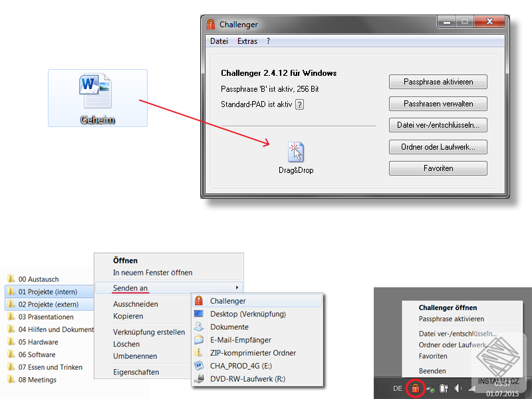Click Datei ver-/entschlüsseln... button
Image resolution: width=532 pixels, height=399 pixels.
(438, 125)
